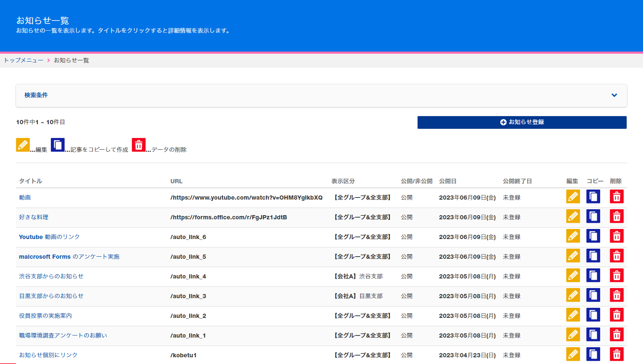
Task: Select the /auto_link_5 URL cell
Action: [x=188, y=257]
